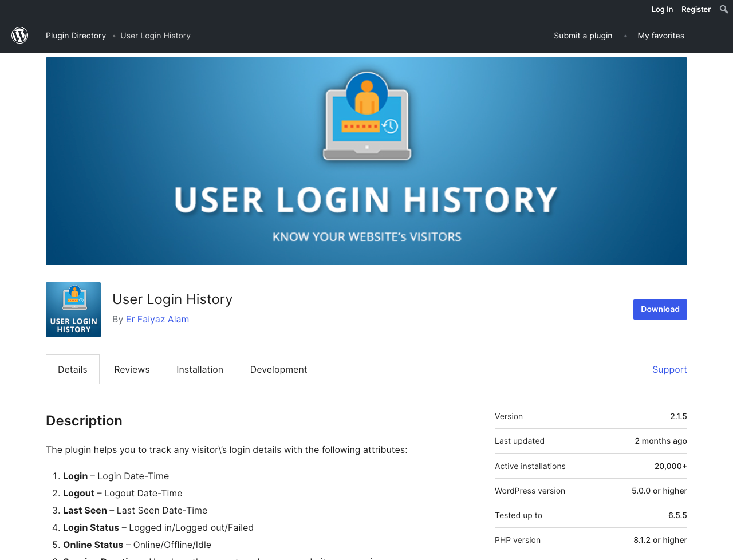
Task: Click the Version 2.1.5 value
Action: (679, 416)
